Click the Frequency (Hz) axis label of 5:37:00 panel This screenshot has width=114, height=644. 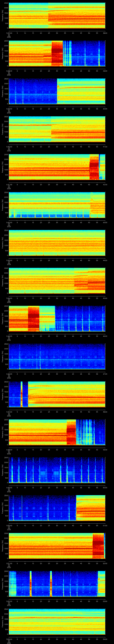point(3,16)
